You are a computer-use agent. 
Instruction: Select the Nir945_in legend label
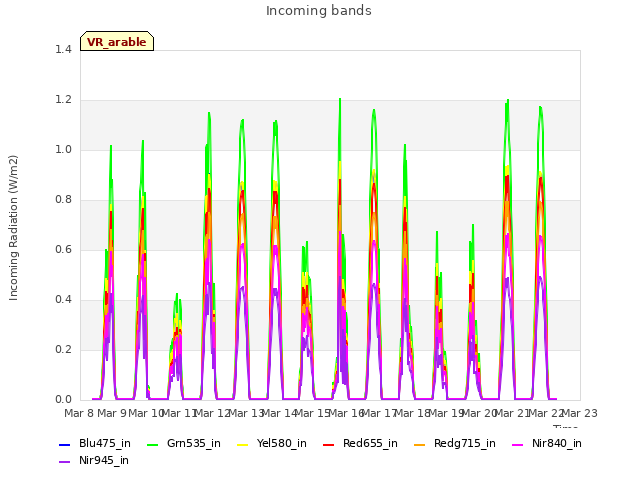(104, 461)
